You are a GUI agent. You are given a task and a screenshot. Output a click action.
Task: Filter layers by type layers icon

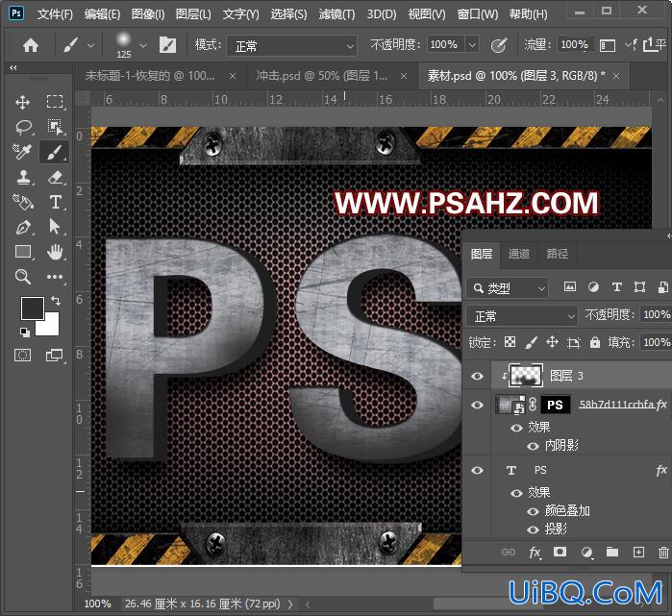[616, 287]
